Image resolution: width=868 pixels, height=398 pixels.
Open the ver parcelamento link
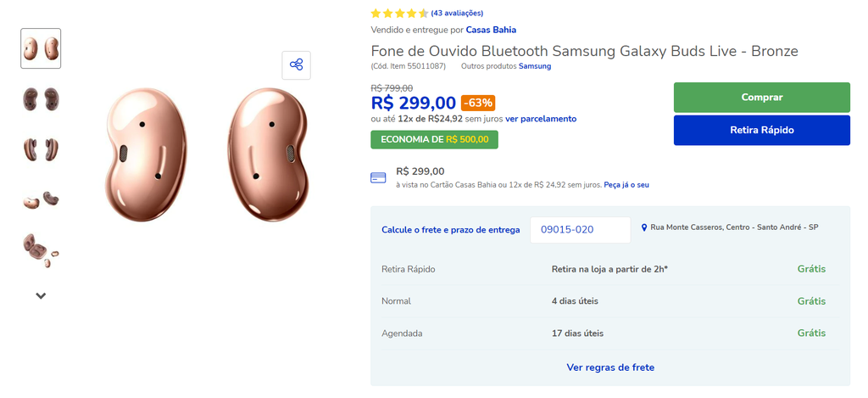[x=541, y=119]
